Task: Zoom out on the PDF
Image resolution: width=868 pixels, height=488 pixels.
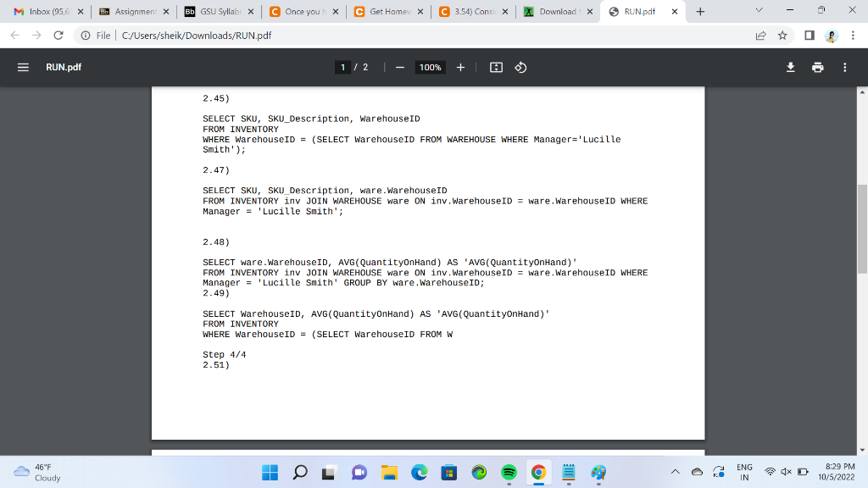Action: click(399, 67)
